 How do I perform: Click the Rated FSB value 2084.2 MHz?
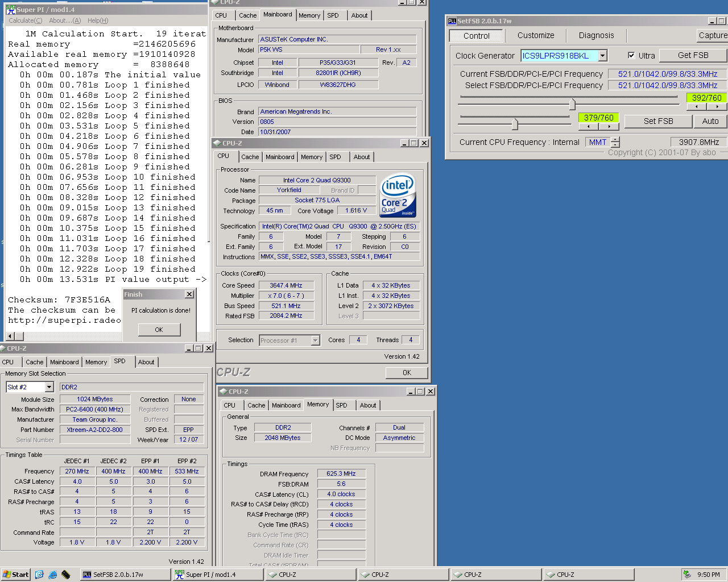286,315
